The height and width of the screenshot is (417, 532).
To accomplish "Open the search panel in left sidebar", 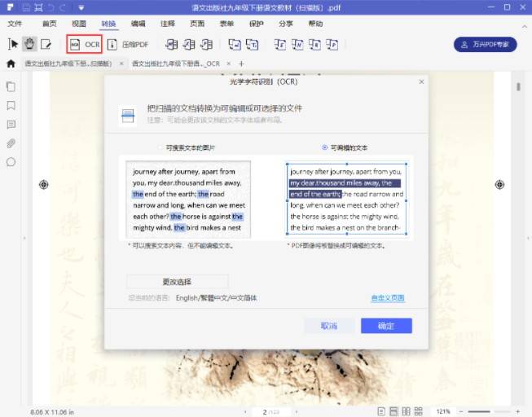I will (x=11, y=162).
